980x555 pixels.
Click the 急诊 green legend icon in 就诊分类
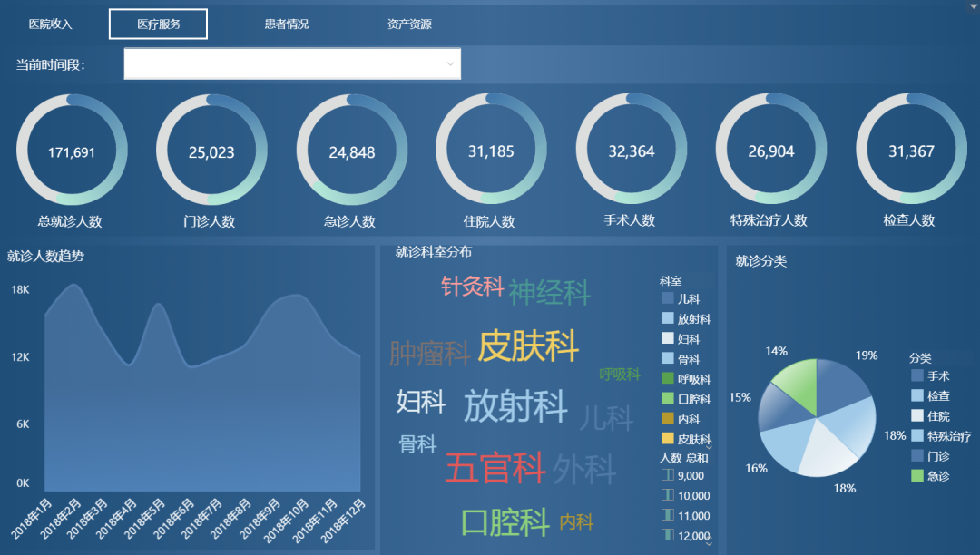click(916, 473)
